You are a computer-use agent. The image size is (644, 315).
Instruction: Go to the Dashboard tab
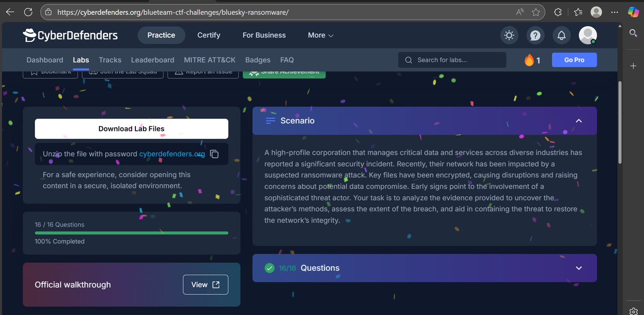click(45, 60)
